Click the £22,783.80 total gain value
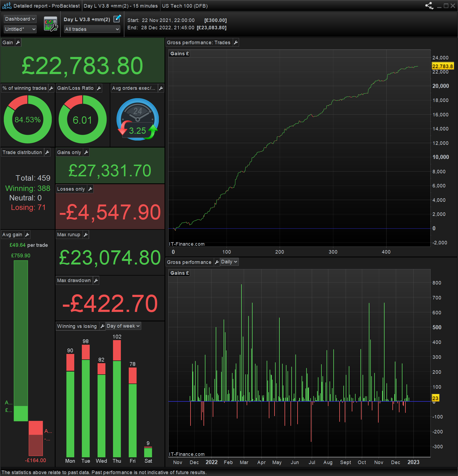This screenshot has width=458, height=476. [x=82, y=66]
